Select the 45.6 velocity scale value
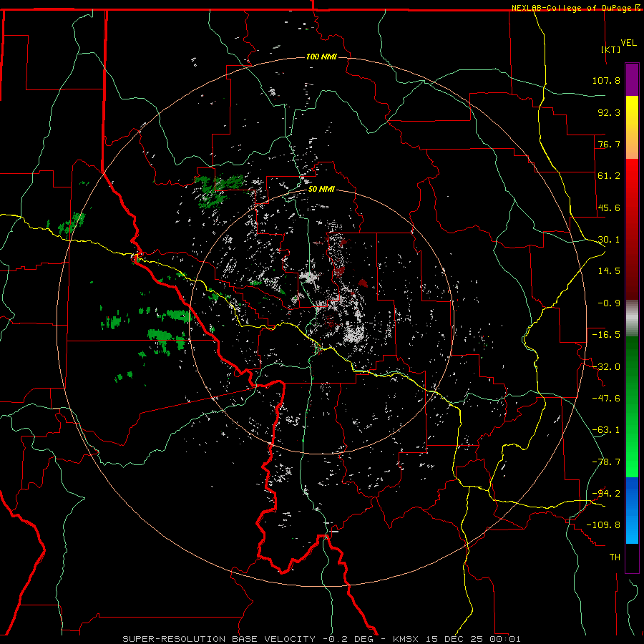The image size is (644, 644). pos(609,208)
